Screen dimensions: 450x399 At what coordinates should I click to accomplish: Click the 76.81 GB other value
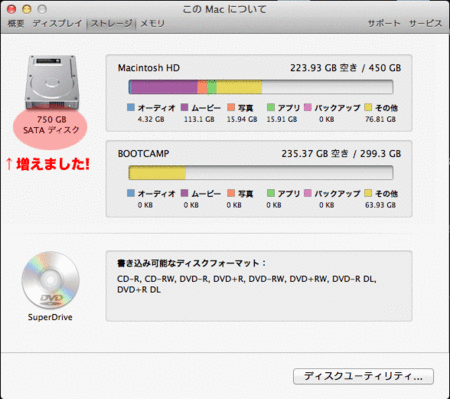(x=380, y=119)
